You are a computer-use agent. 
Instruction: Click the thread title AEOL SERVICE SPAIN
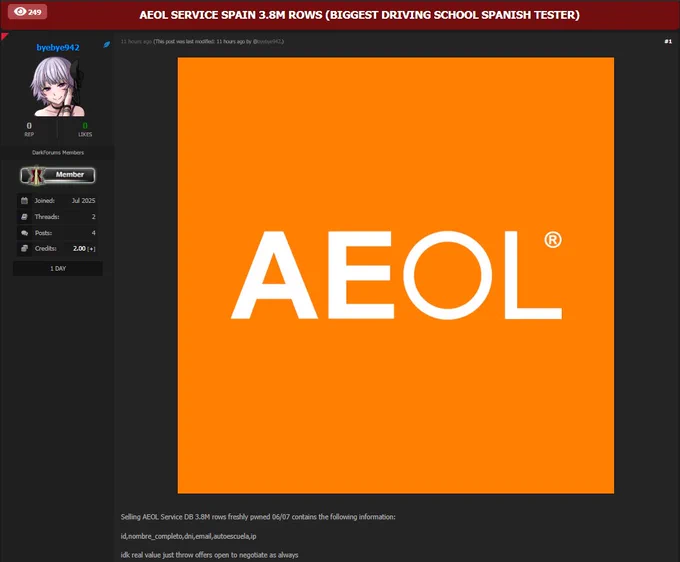click(359, 15)
